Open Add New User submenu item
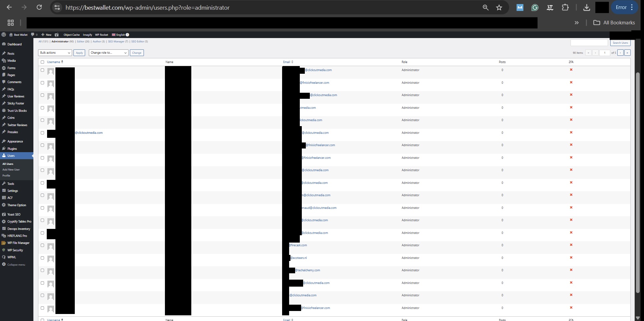This screenshot has height=321, width=644. point(11,170)
